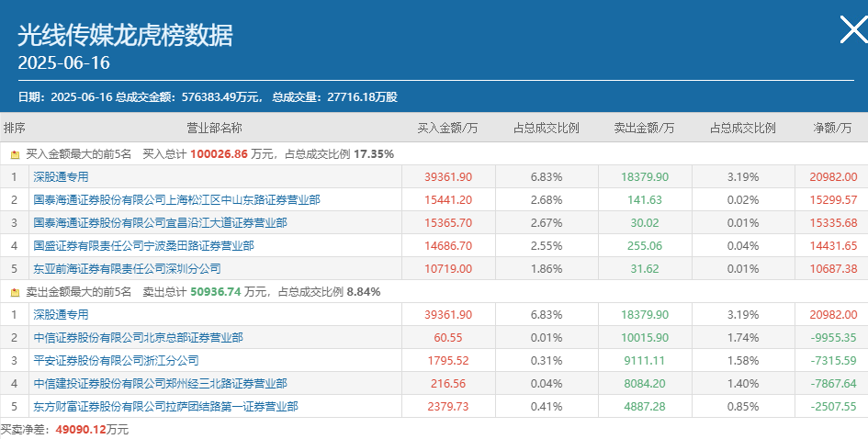Select percentage 2.68% cell
Screen dimensions: 868x439
click(x=547, y=200)
